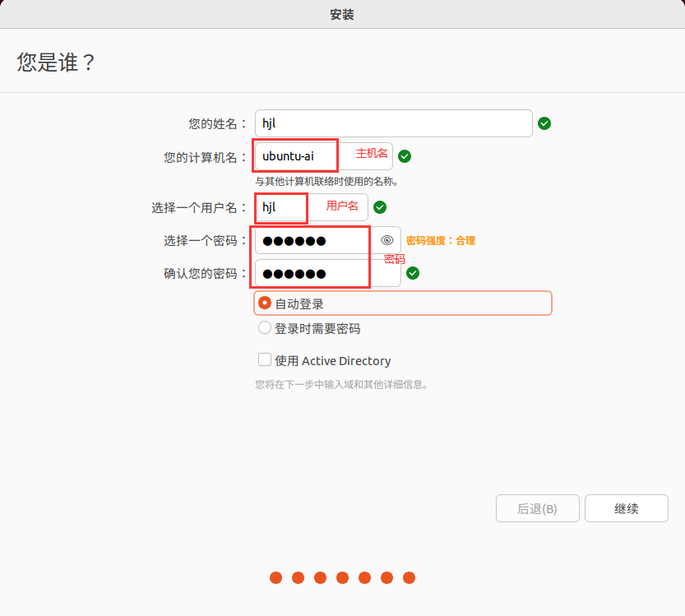Viewport: 685px width, 616px height.
Task: Click green checkmark next to your name field
Action: click(x=544, y=123)
